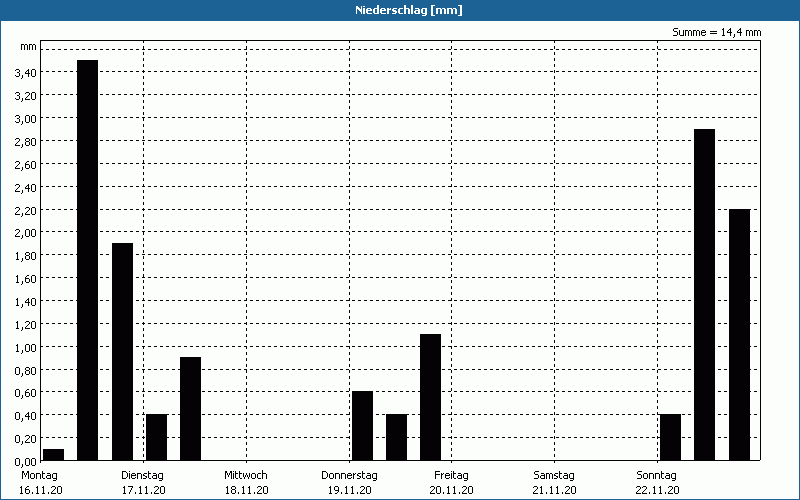Click the 3,20 y-axis value
800x500 pixels.
point(26,95)
